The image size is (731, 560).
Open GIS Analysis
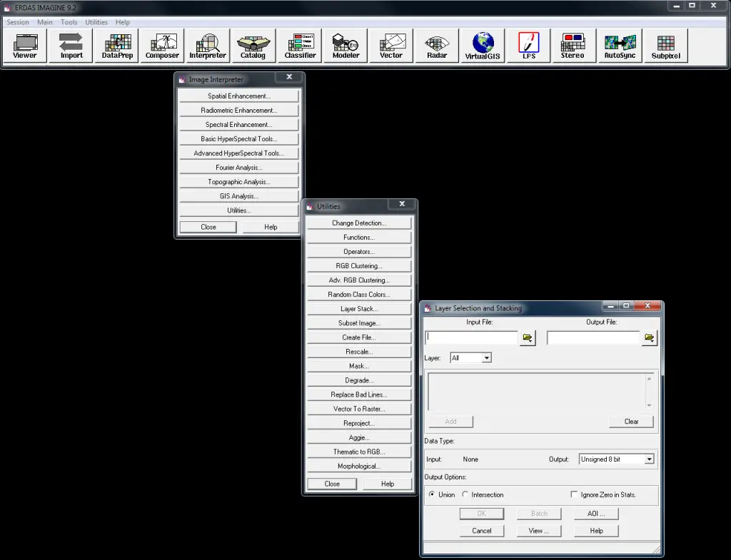tap(238, 196)
